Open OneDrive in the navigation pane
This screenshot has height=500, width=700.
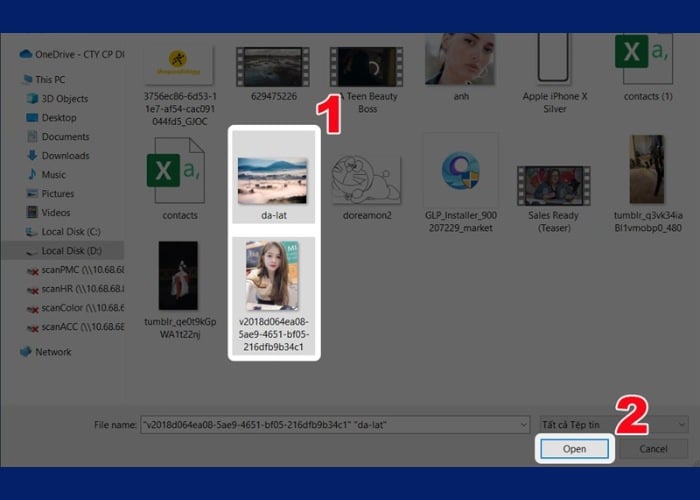coord(76,55)
